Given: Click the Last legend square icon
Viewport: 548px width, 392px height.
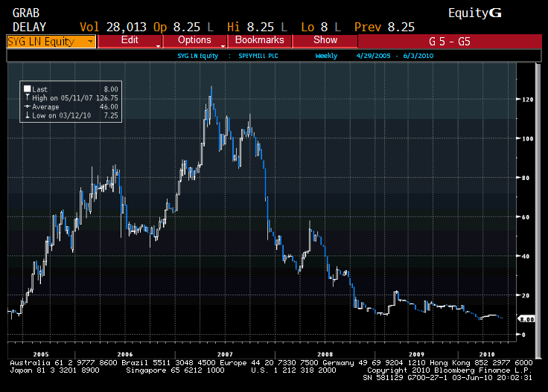Looking at the screenshot, I should coord(28,89).
